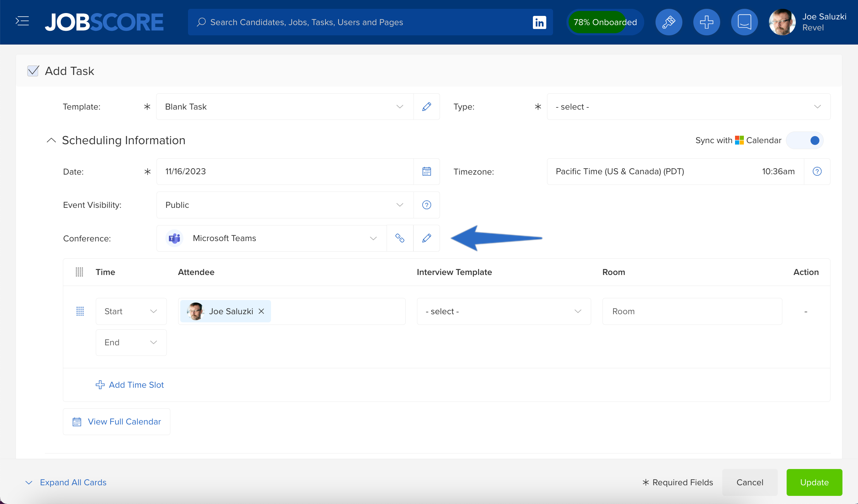Open the Template dropdown
The height and width of the screenshot is (504, 858).
click(285, 107)
